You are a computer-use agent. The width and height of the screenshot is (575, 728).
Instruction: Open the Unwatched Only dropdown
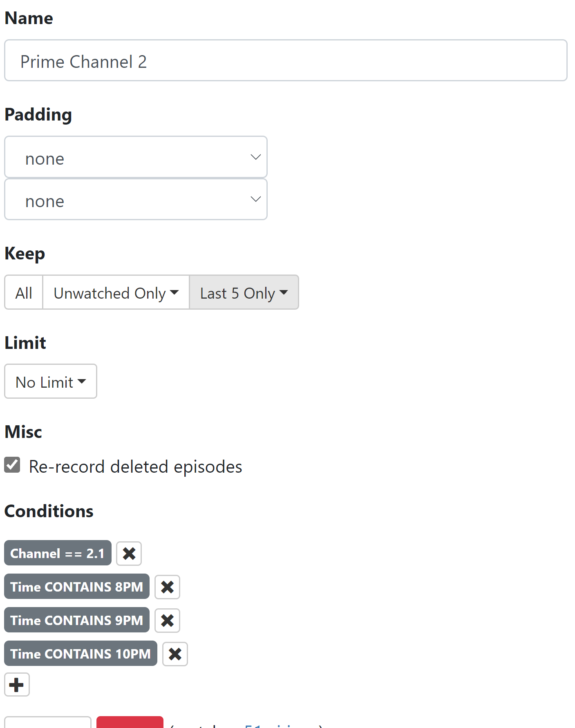coord(116,293)
